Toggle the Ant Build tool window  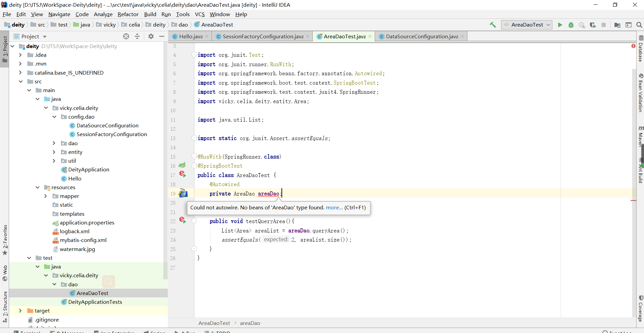pyautogui.click(x=641, y=171)
